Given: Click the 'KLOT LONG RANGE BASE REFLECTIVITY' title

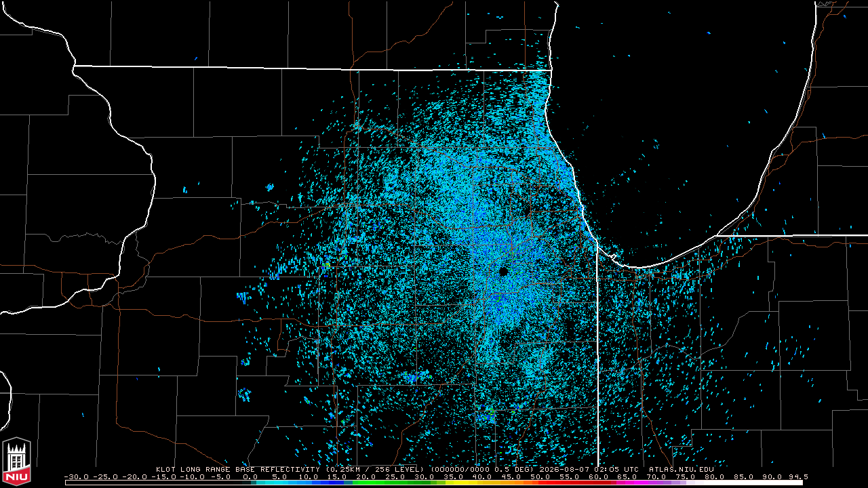Looking at the screenshot, I should 239,469.
